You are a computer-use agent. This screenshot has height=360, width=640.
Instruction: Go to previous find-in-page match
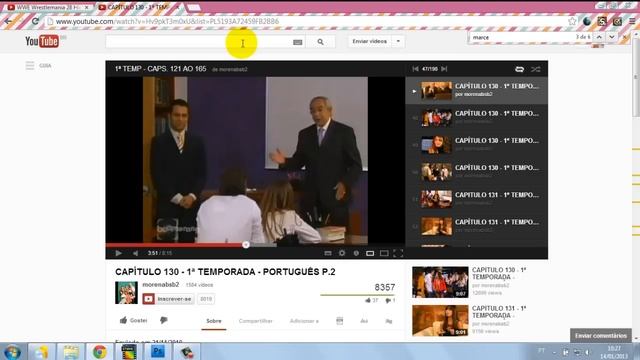click(599, 37)
